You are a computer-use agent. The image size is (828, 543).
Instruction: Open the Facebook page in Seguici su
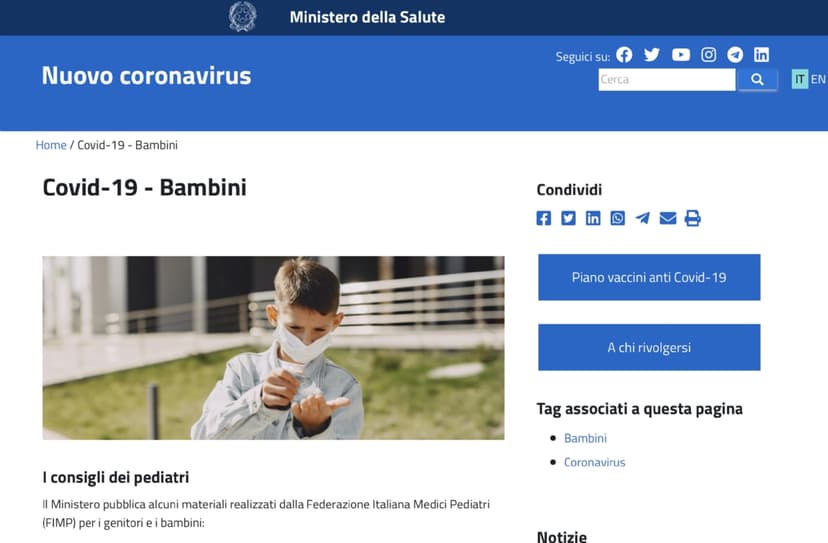click(x=624, y=55)
